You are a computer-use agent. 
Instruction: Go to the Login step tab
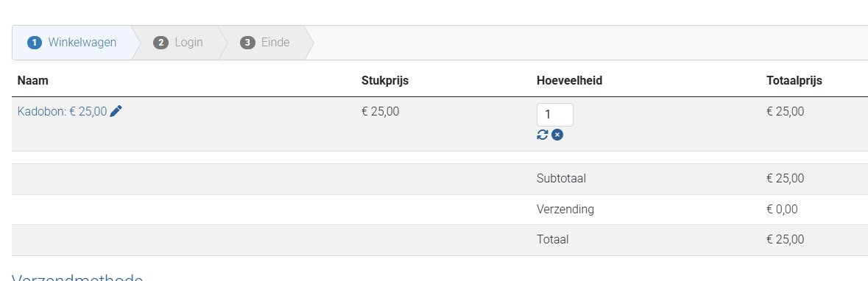tap(178, 43)
